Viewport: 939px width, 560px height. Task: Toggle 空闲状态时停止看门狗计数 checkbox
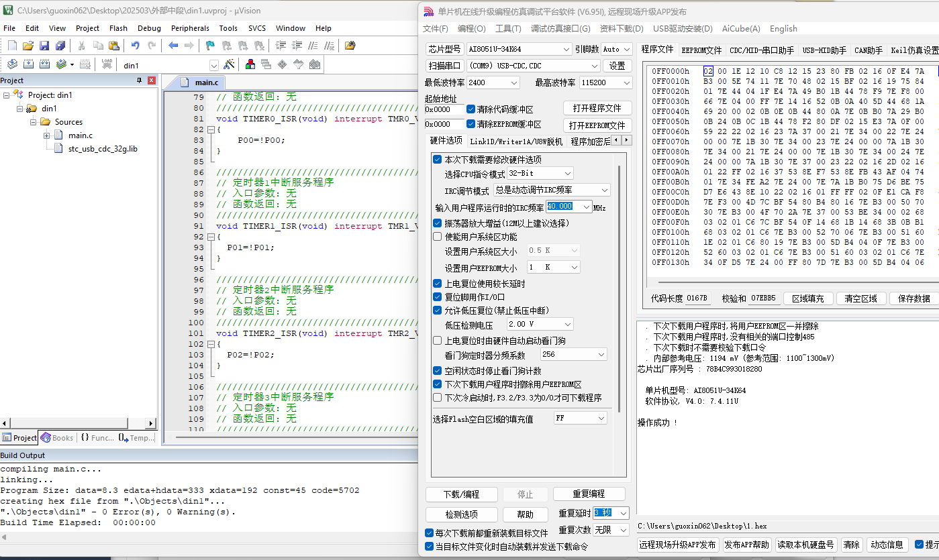click(x=438, y=371)
